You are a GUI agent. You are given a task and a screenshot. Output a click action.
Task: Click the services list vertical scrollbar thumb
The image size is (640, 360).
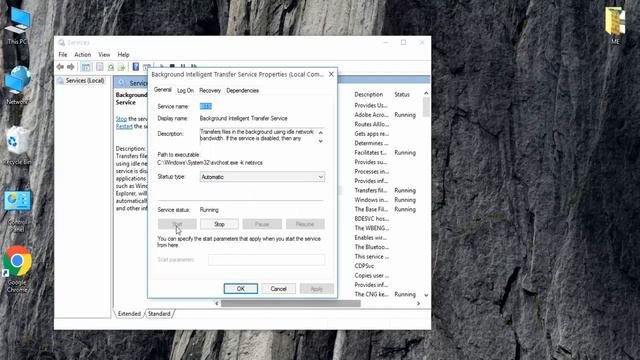pos(426,107)
